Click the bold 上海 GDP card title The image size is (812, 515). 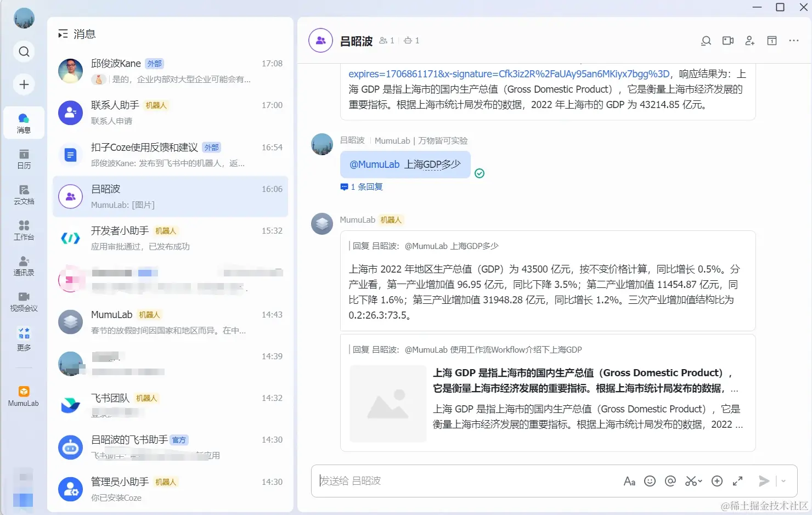click(585, 381)
